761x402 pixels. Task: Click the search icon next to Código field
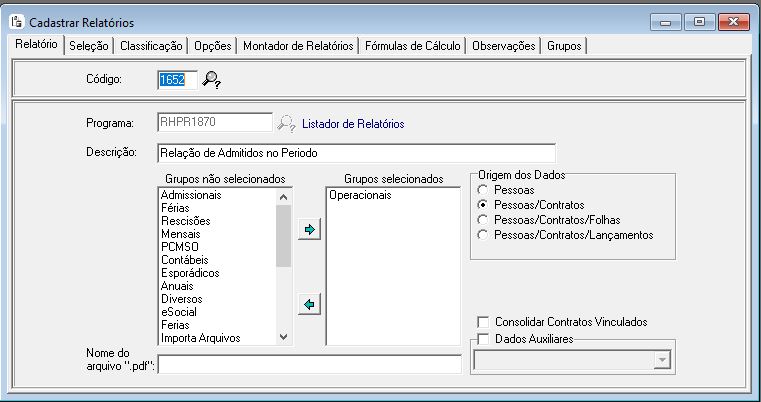[x=211, y=78]
